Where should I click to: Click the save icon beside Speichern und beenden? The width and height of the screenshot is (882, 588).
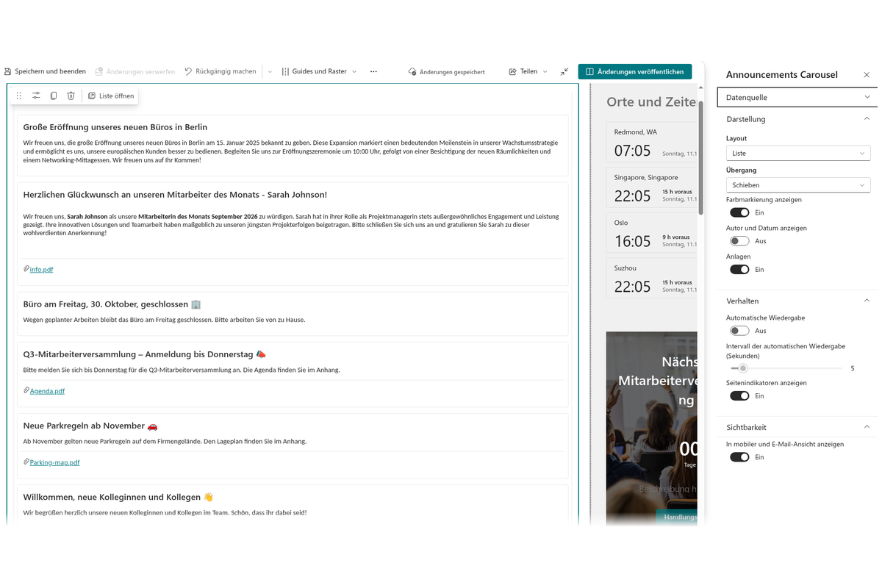(8, 71)
